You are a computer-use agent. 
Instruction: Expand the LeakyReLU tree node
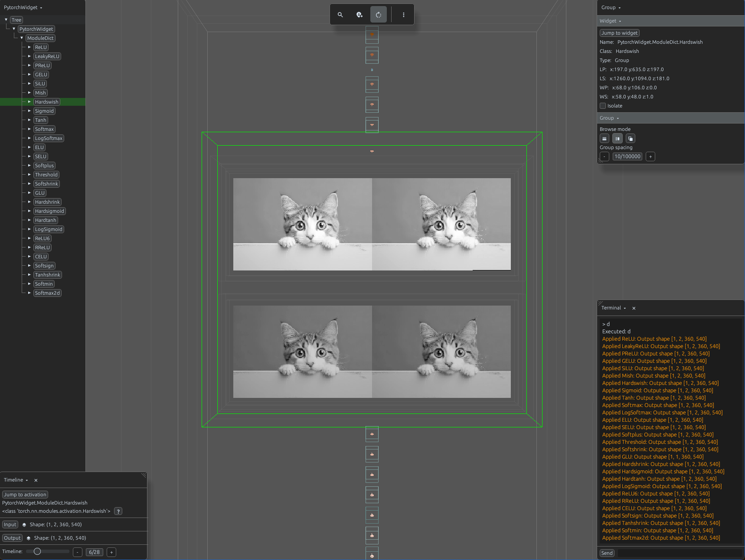click(x=29, y=56)
